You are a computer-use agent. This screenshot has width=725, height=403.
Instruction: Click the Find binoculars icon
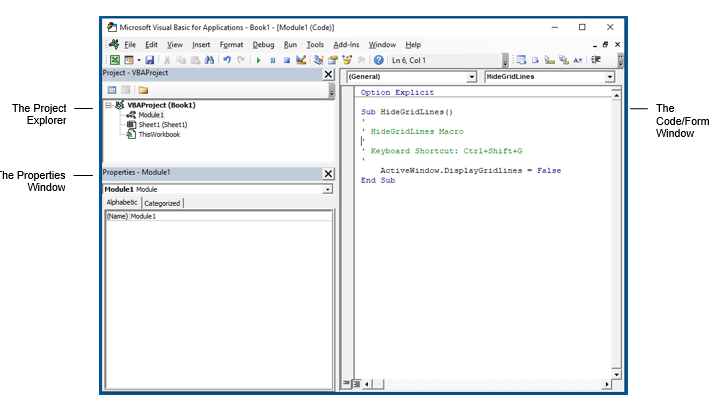click(209, 60)
